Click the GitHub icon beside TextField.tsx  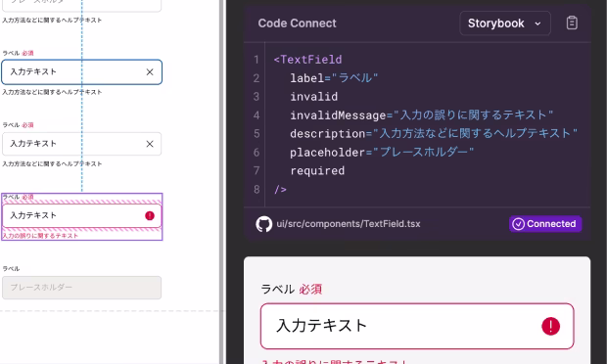click(x=264, y=224)
